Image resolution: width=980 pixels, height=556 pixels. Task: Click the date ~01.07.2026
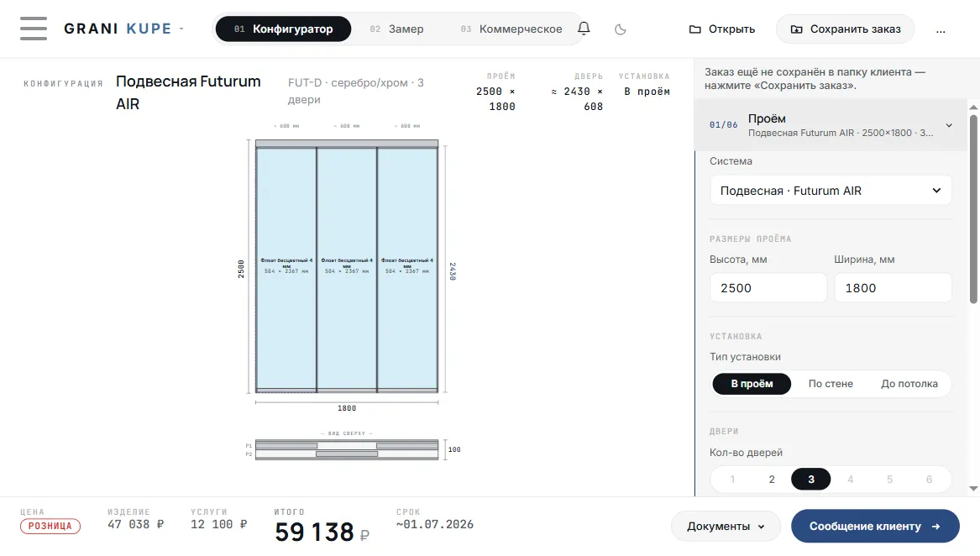[435, 525]
